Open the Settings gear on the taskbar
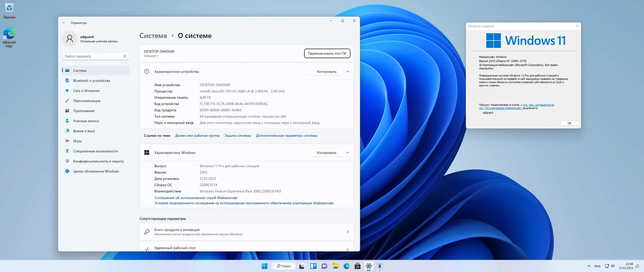 coord(369,266)
